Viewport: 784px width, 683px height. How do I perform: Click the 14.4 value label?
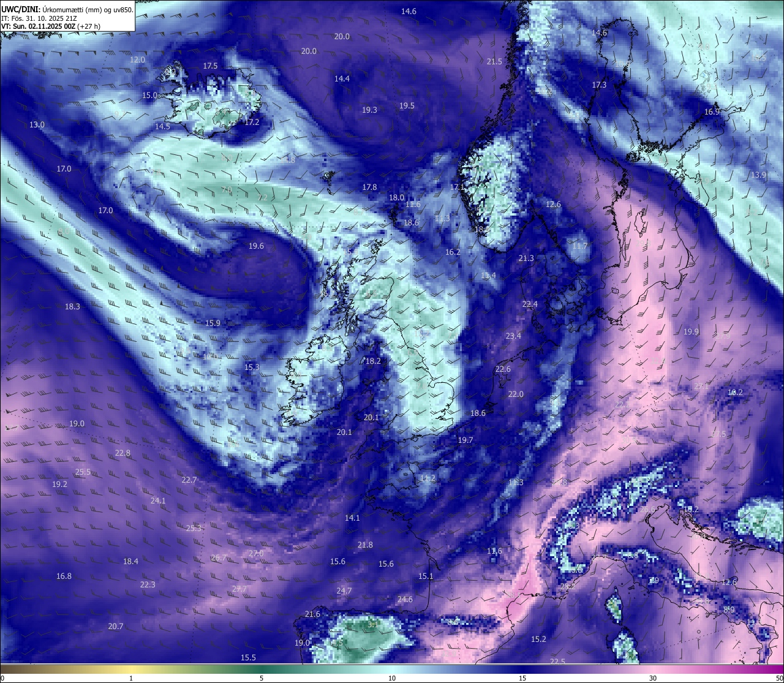342,79
